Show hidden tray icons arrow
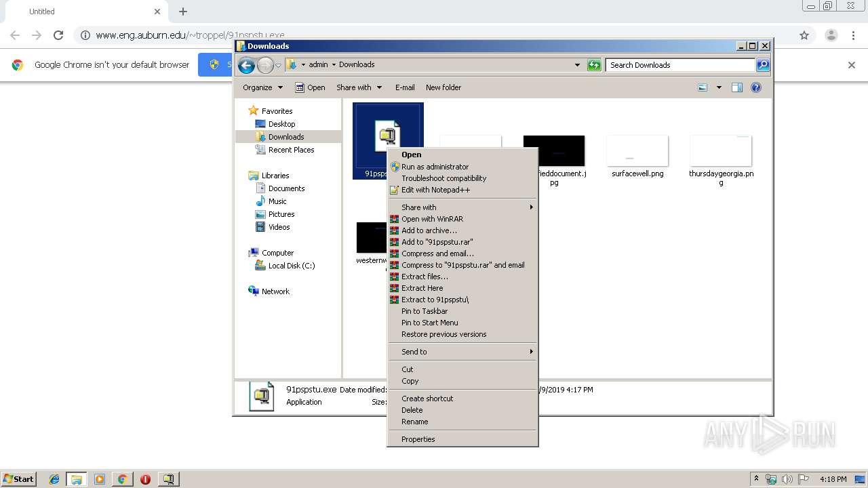868x488 pixels. pos(756,479)
